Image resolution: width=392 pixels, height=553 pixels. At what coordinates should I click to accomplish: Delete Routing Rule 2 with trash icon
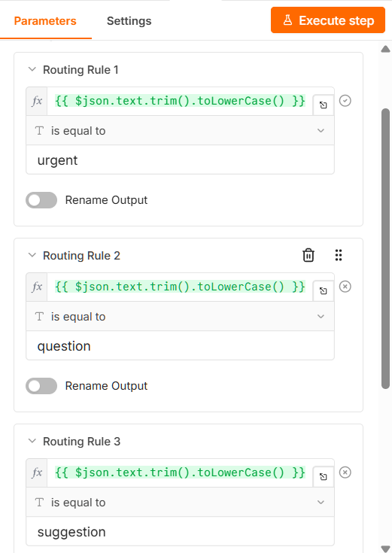coord(308,255)
